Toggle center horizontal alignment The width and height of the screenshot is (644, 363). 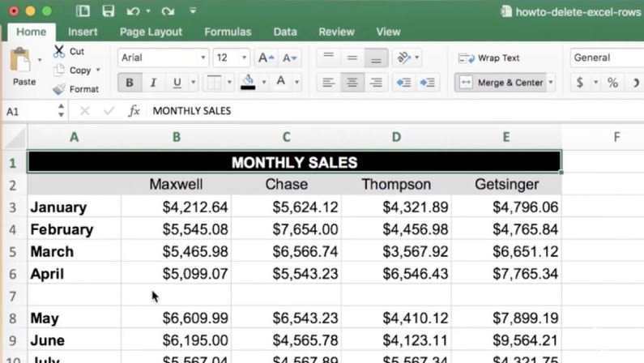pyautogui.click(x=352, y=83)
